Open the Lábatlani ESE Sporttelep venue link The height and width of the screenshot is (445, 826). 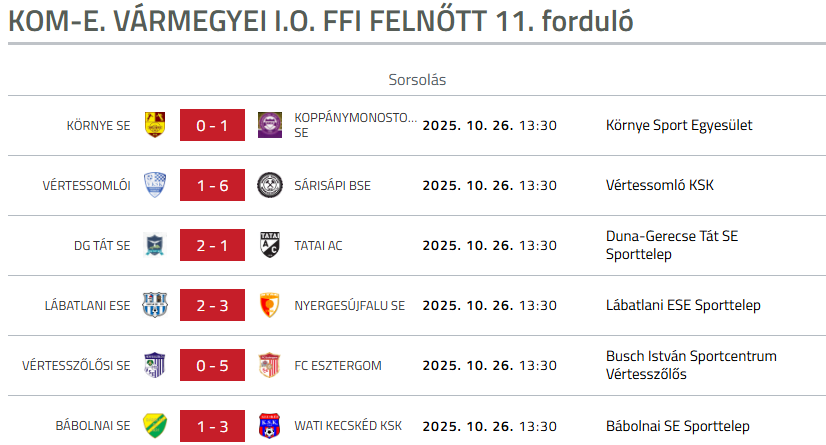pyautogui.click(x=683, y=305)
